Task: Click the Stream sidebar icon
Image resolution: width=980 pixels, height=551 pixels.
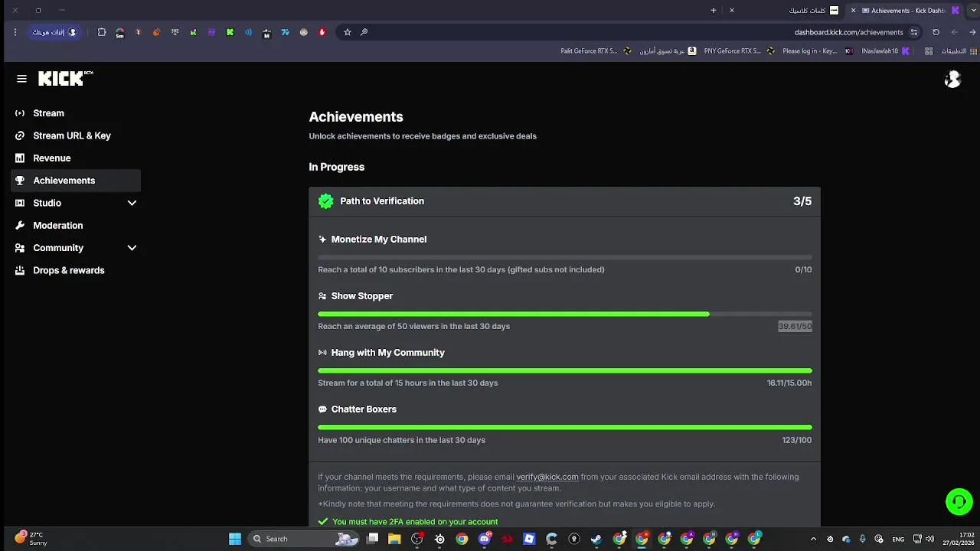Action: [x=20, y=113]
